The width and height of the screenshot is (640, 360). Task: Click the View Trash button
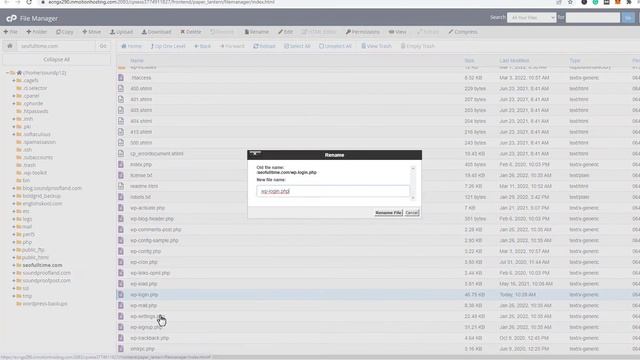coord(376,46)
